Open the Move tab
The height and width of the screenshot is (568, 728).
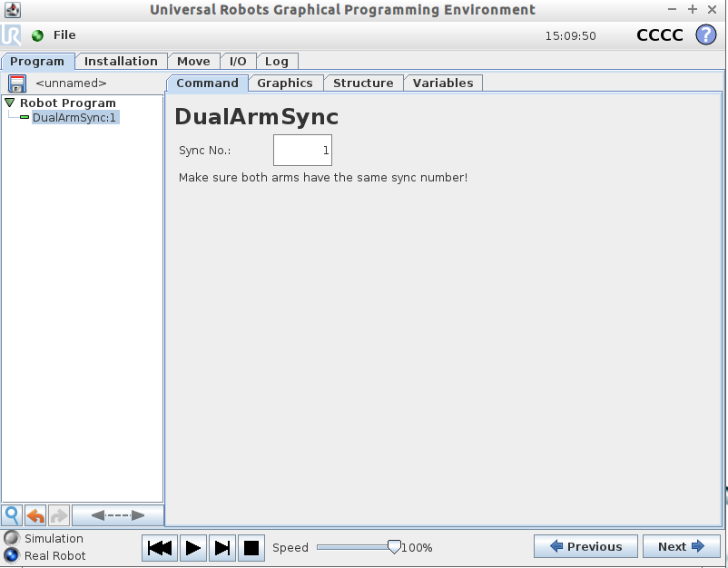click(x=193, y=62)
